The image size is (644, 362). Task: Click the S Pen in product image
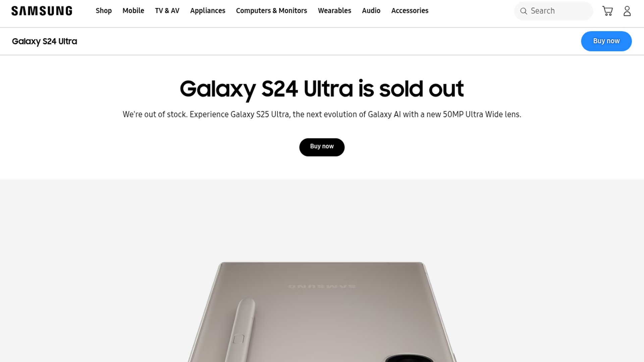pyautogui.click(x=240, y=330)
